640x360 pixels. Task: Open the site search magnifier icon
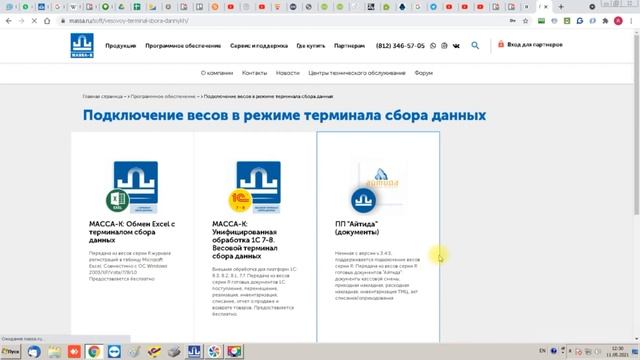(475, 45)
